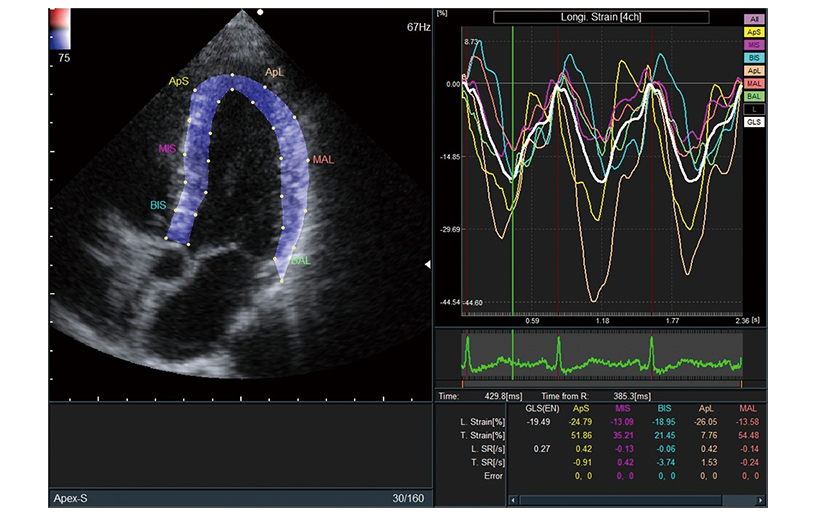
Task: Click the BIS segment label on echo image
Action: coord(158,204)
